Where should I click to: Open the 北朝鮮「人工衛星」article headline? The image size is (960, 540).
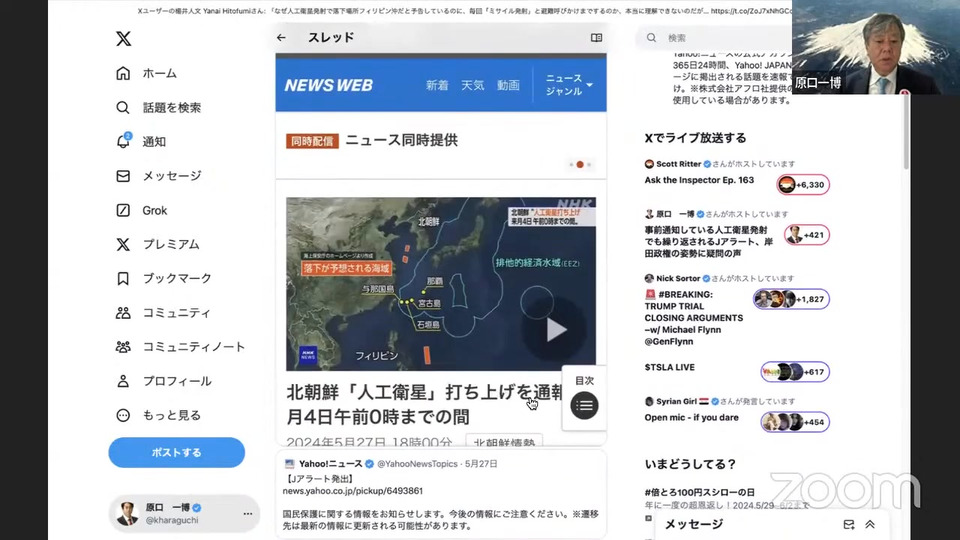click(424, 404)
